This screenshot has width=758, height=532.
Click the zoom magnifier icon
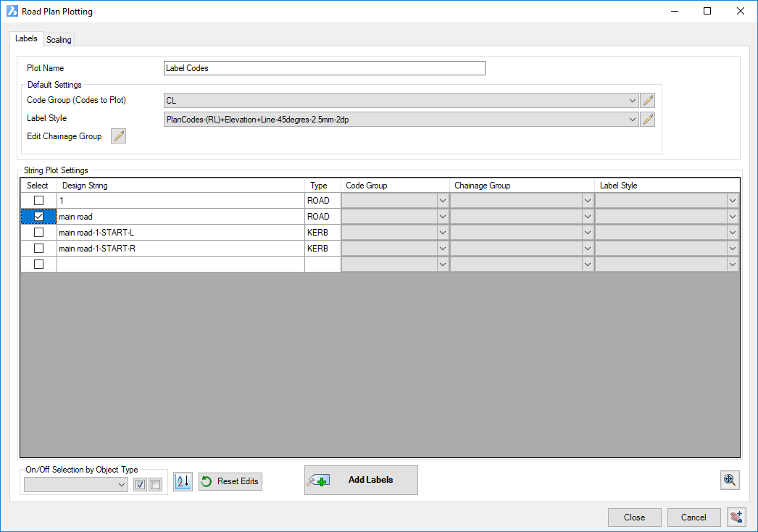(729, 480)
